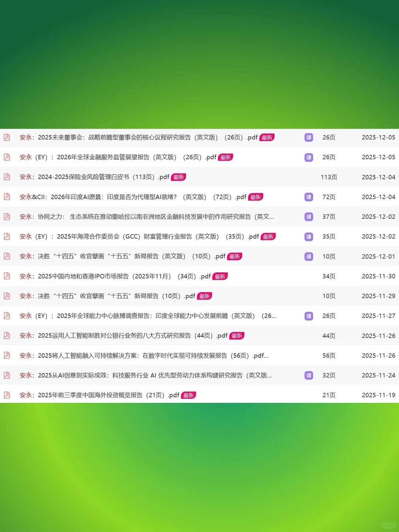Click the 译 icon for the GCC财富管理行业报告
399x532 pixels.
tap(308, 236)
